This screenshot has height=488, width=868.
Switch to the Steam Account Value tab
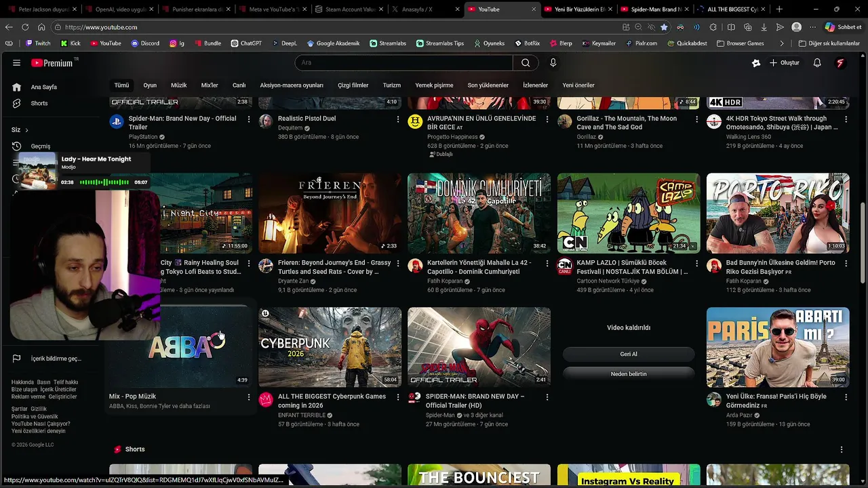click(x=351, y=9)
